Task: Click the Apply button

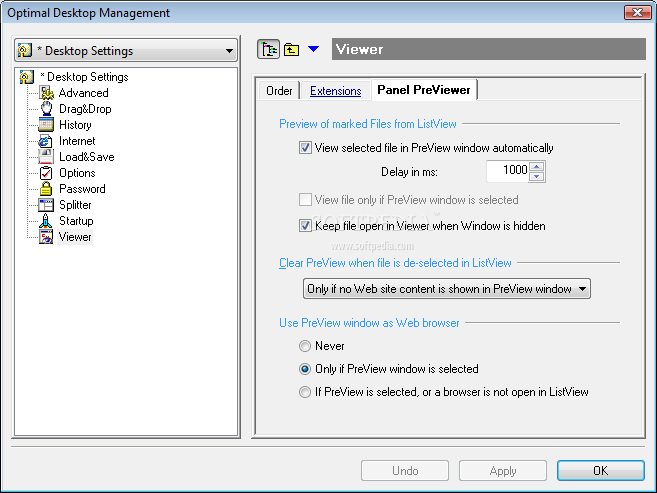Action: [x=503, y=471]
